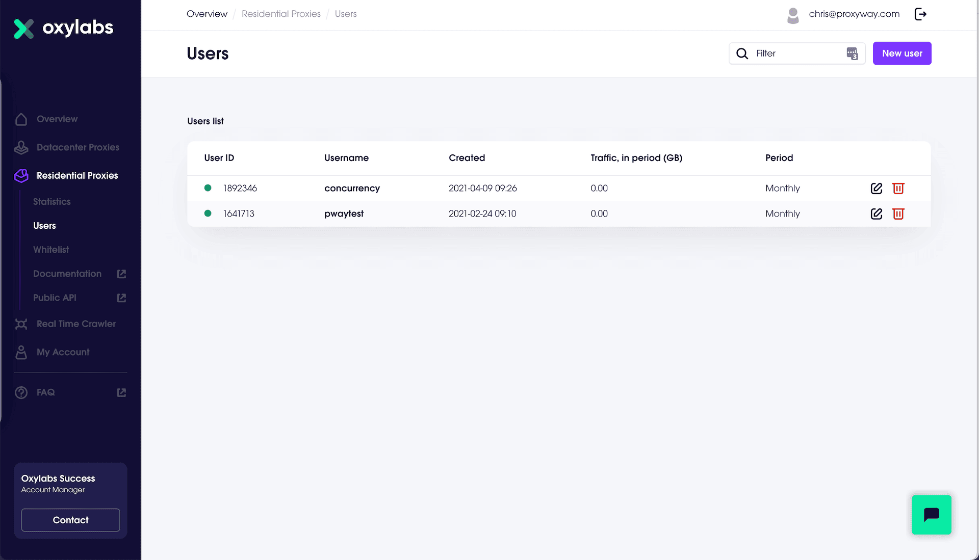Click Public API external link icon
979x560 pixels.
tap(121, 298)
